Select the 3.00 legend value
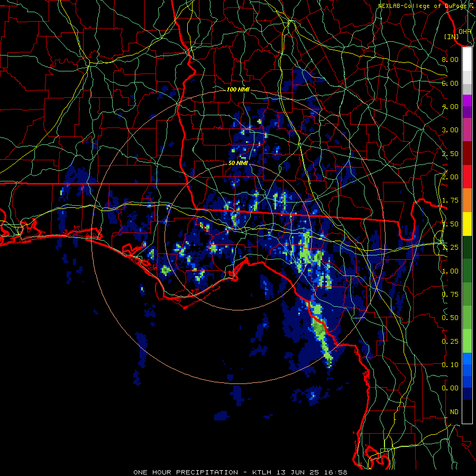Image resolution: width=476 pixels, height=476 pixels. tap(450, 130)
